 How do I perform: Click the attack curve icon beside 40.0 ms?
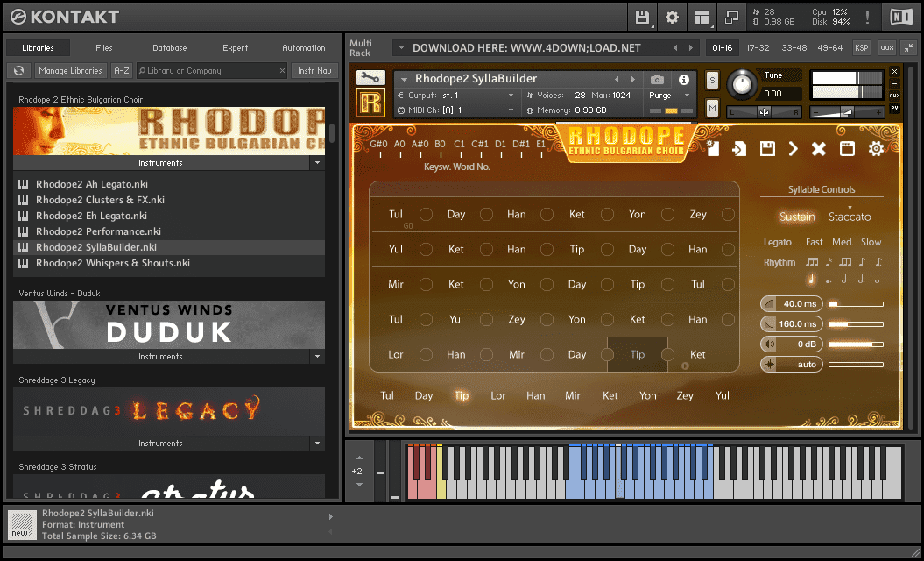coord(769,304)
